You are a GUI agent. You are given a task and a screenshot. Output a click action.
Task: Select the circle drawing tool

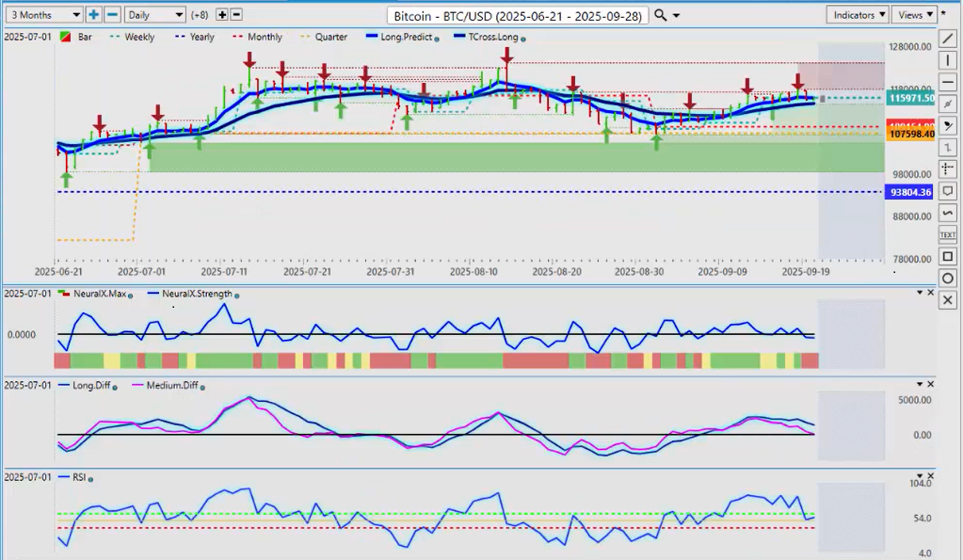[x=948, y=279]
